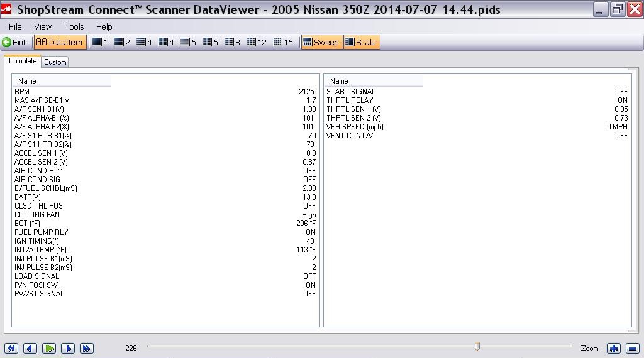
Task: Select the INJ PULSE-B1(mS) row
Action: click(x=165, y=259)
